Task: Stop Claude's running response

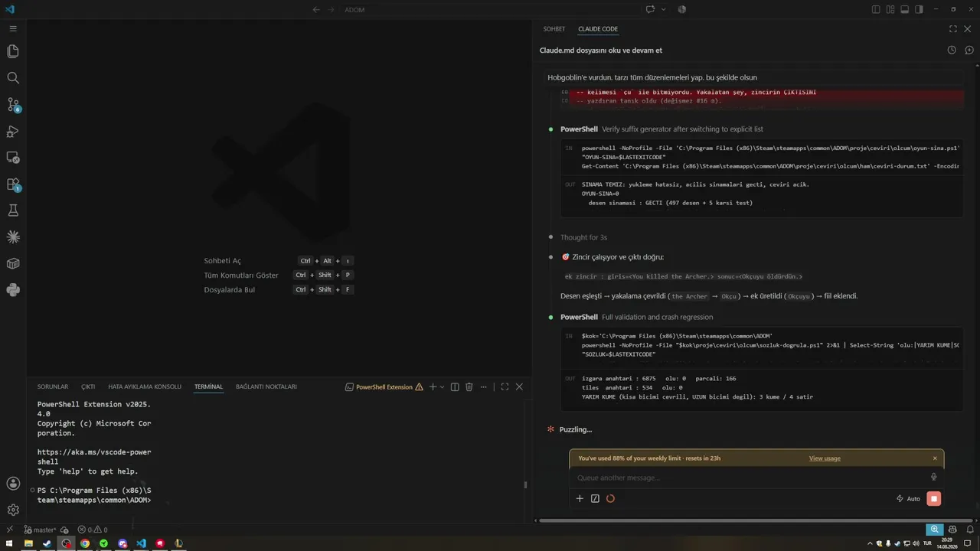Action: (x=933, y=498)
